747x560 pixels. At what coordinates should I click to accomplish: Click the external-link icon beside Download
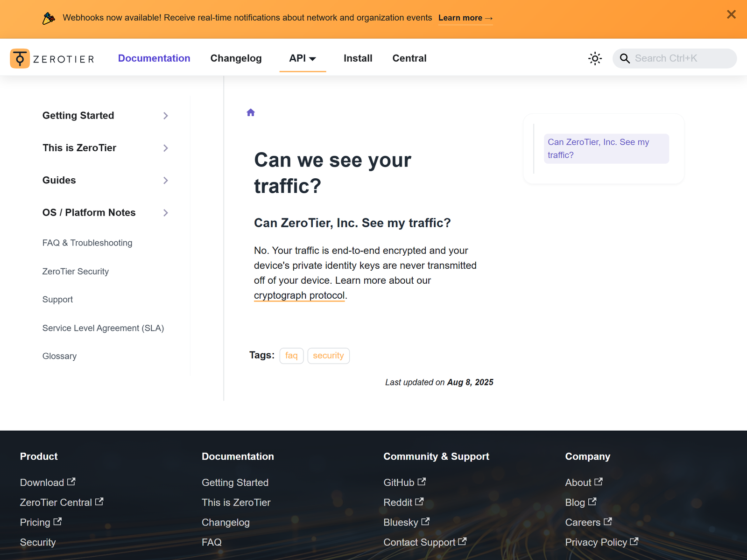[71, 482]
